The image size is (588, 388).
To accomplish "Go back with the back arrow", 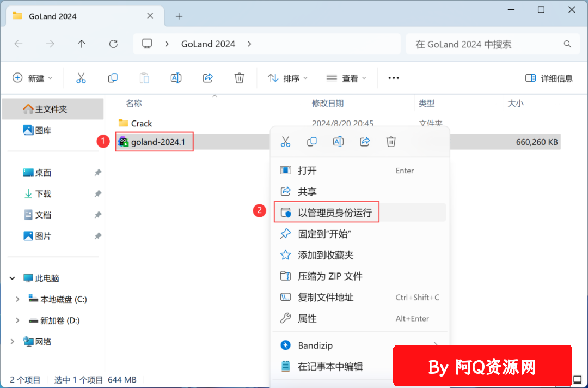I will 19,44.
